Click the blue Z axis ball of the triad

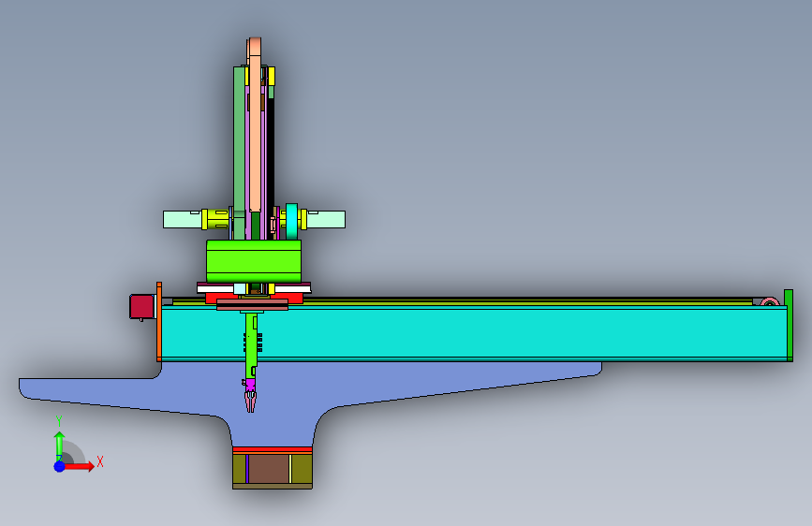pos(60,466)
